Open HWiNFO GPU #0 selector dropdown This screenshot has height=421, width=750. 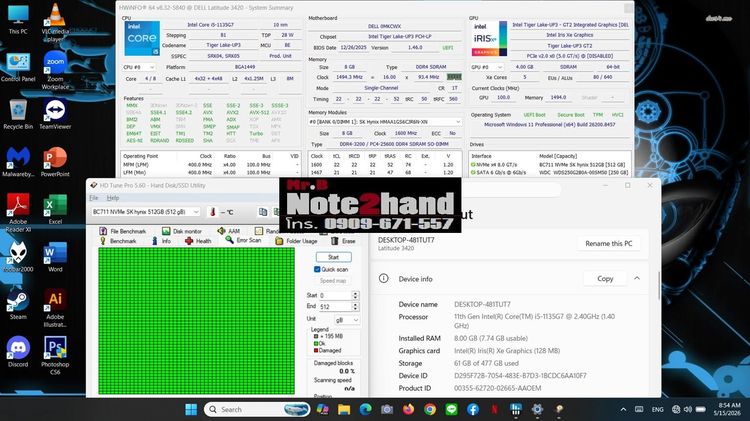point(487,67)
